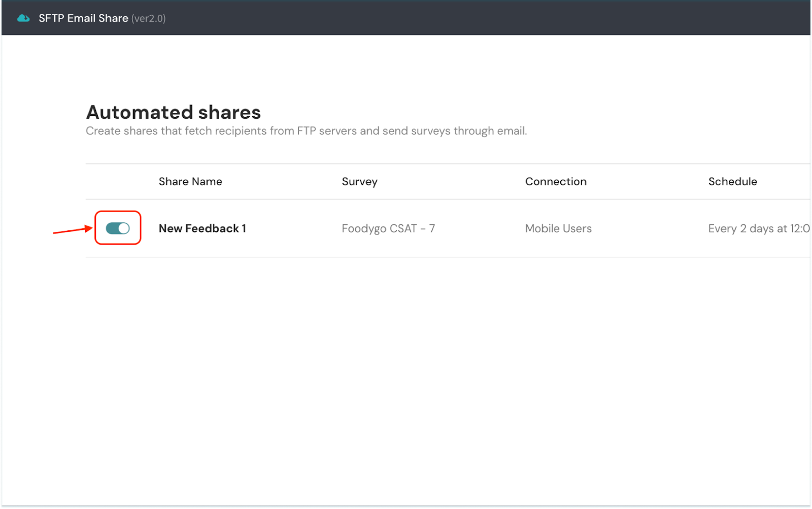Click the share description text under heading

306,131
